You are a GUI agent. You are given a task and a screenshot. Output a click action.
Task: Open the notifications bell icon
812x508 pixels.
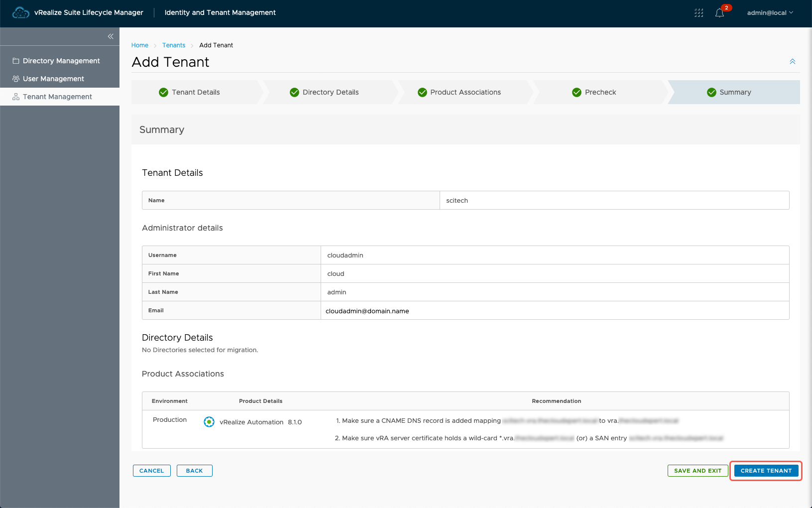point(719,13)
